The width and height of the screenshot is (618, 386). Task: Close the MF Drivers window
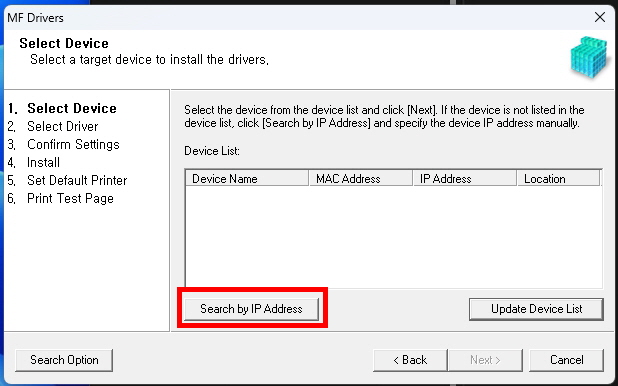(600, 17)
